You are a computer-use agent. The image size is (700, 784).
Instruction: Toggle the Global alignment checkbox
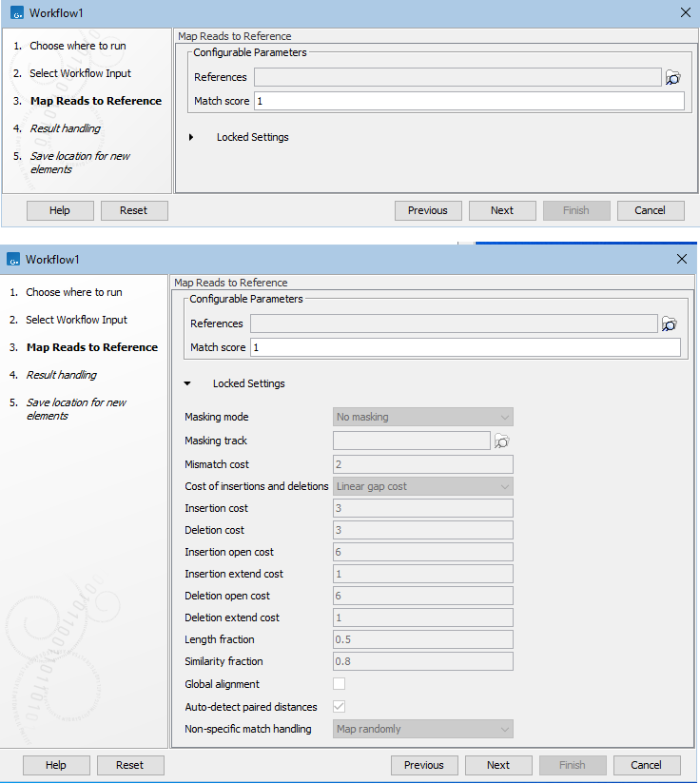pos(340,684)
